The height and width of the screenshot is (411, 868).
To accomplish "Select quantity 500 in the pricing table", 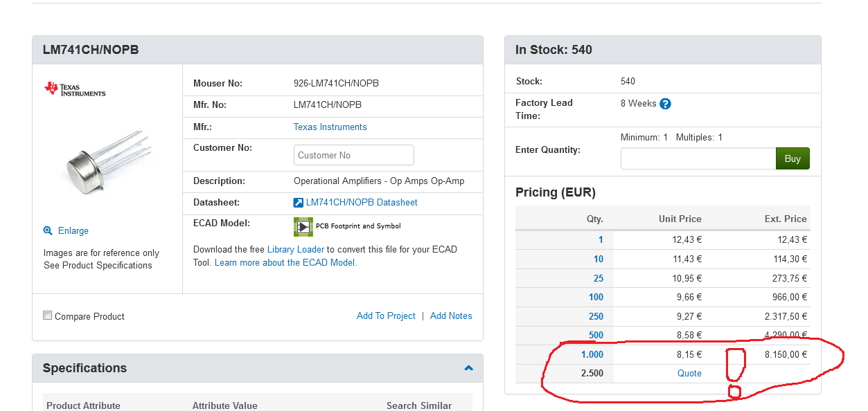I will coord(596,336).
